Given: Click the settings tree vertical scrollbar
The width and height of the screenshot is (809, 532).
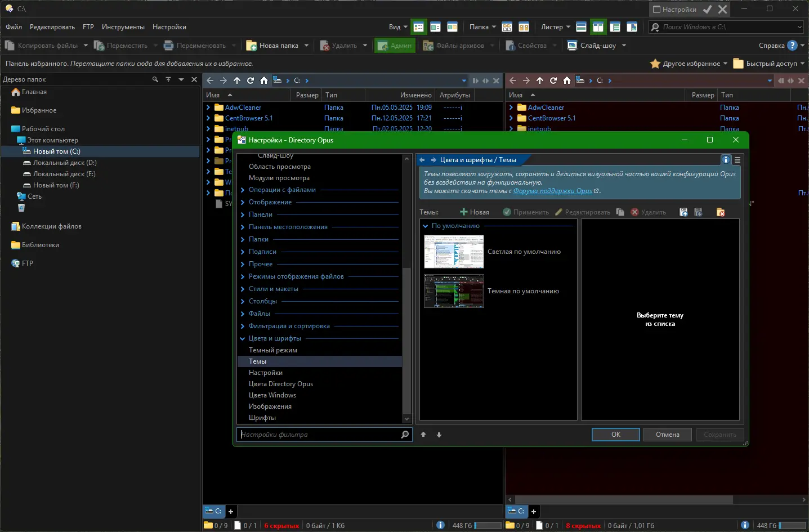Looking at the screenshot, I should (406, 341).
